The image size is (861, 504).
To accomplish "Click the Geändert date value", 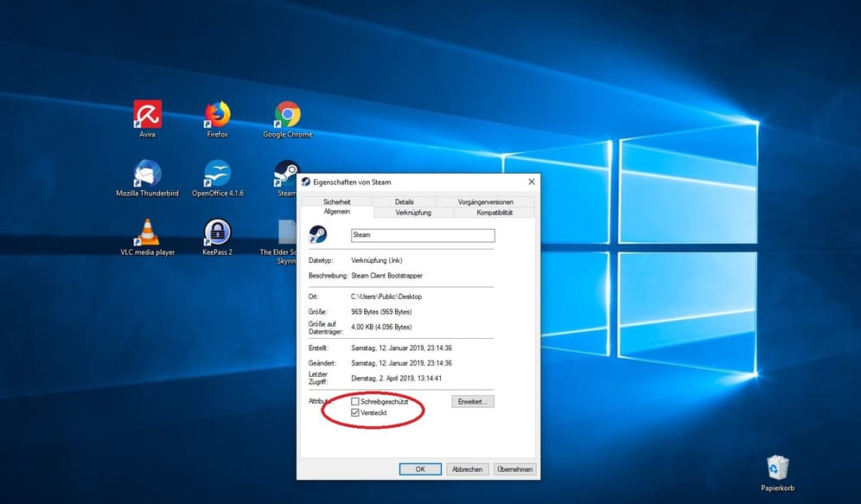I will [401, 363].
